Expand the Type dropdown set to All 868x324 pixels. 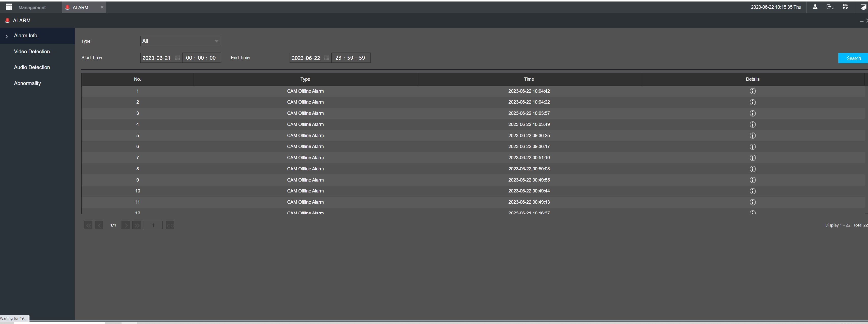(181, 41)
